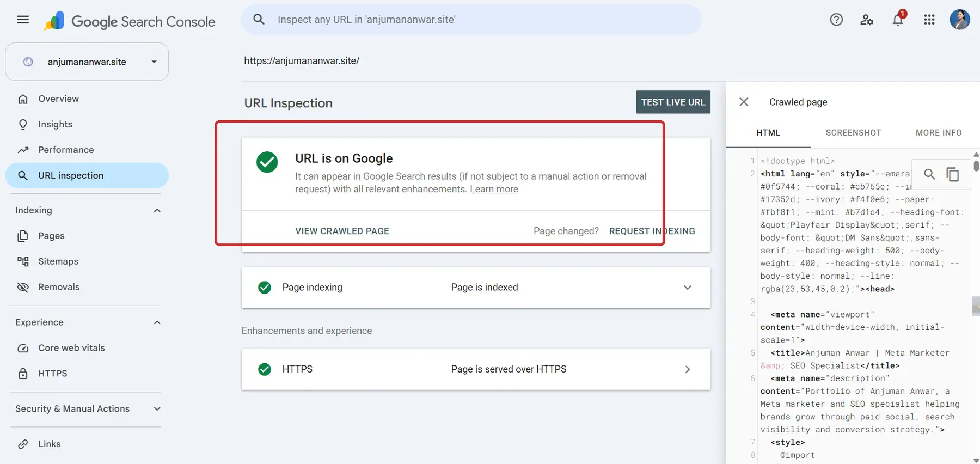
Task: Open the Google apps grid
Action: [929, 20]
